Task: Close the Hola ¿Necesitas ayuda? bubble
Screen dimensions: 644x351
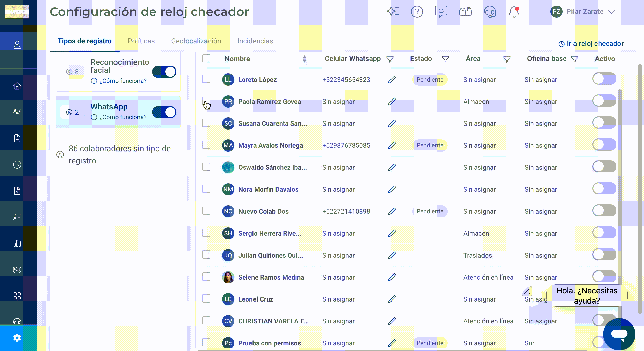Action: click(527, 292)
